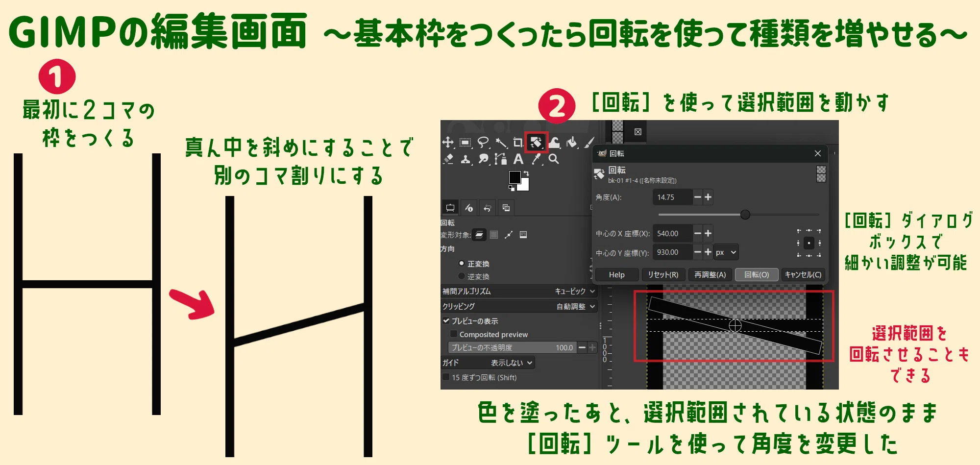
Task: Select the Paths tool
Action: point(500,159)
